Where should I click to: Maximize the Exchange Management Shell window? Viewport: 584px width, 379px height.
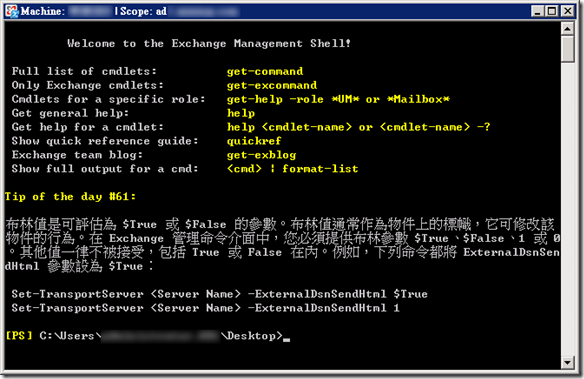pos(552,11)
